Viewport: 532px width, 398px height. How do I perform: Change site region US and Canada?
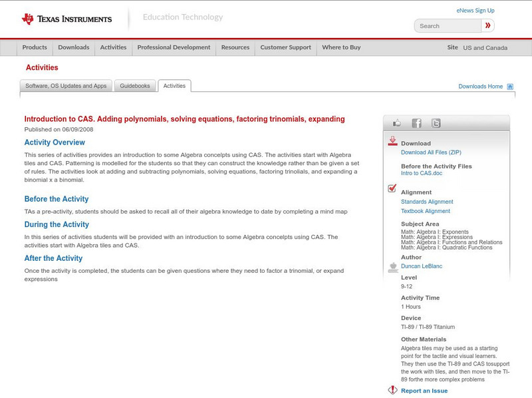(485, 48)
